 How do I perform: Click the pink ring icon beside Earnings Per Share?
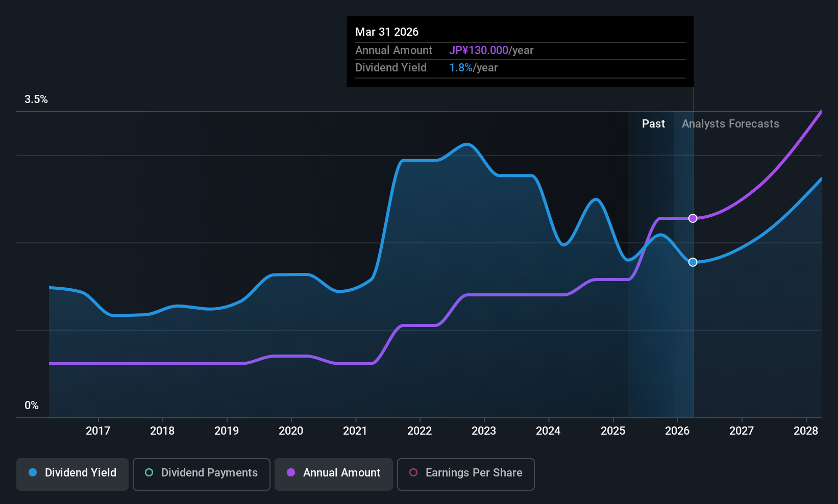click(x=413, y=473)
